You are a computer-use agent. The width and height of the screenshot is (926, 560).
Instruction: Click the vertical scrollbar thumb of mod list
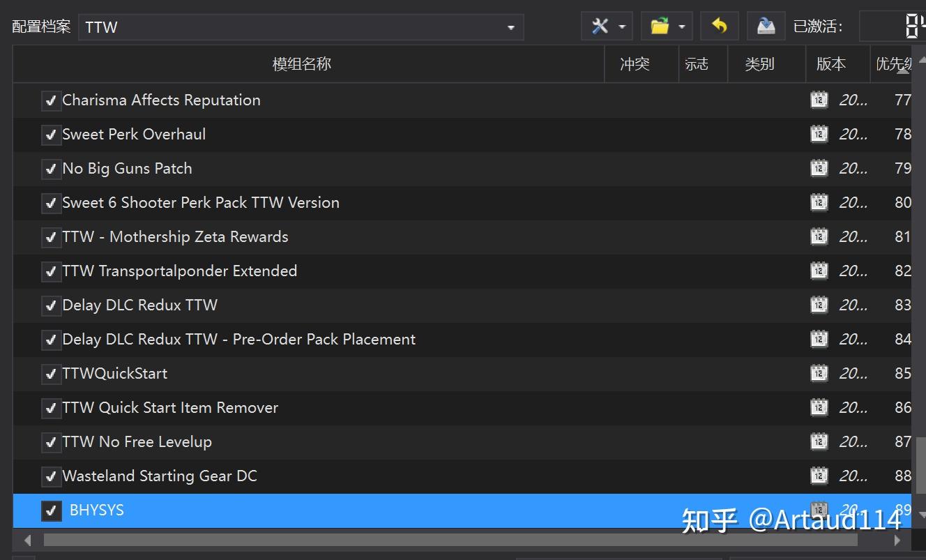click(x=921, y=466)
